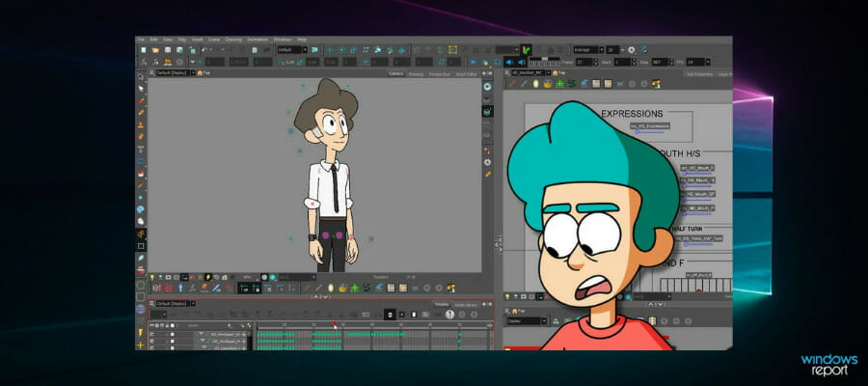Viewport: 868px width, 386px height.
Task: Open the Average dropdown in top toolbar
Action: pos(602,50)
